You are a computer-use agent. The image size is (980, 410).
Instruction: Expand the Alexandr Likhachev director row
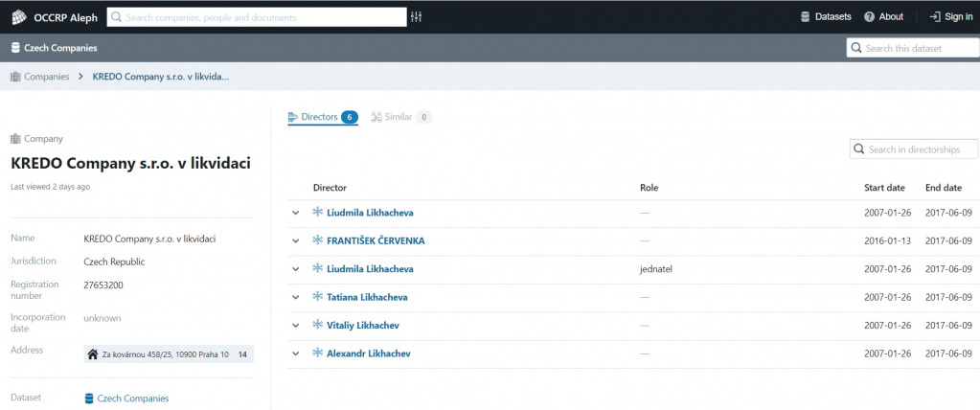tap(296, 354)
